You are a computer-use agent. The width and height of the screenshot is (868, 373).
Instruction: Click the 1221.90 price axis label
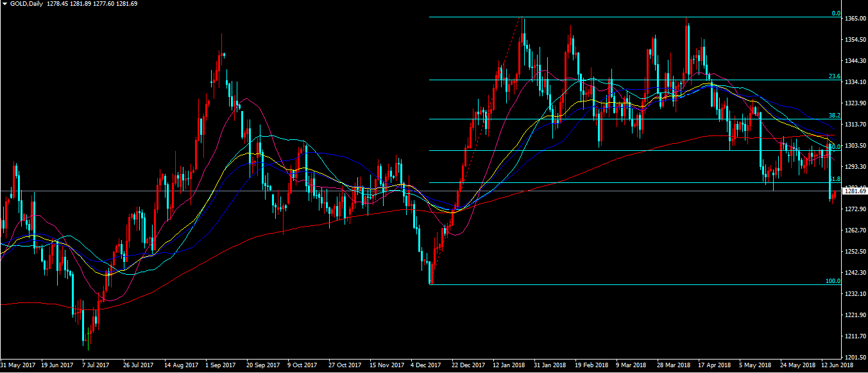[855, 315]
